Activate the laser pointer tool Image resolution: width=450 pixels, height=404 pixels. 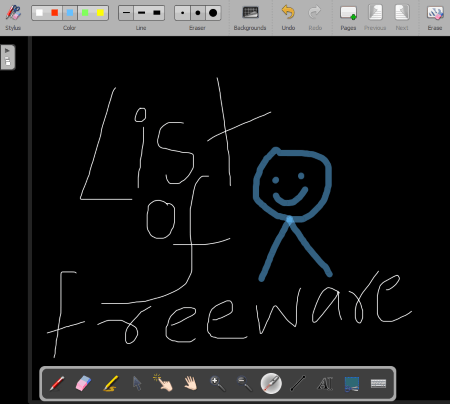[271, 383]
